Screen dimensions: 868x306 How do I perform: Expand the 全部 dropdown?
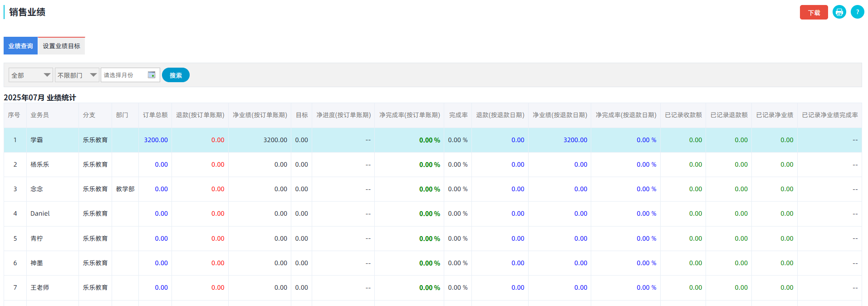tap(31, 75)
